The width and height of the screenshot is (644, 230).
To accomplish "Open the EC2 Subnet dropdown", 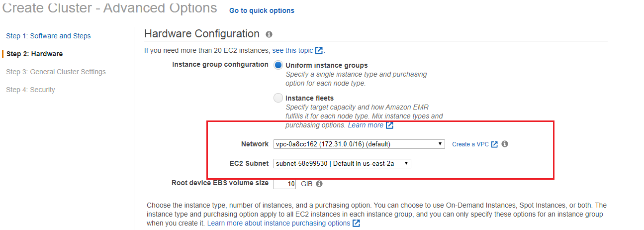I will (342, 163).
